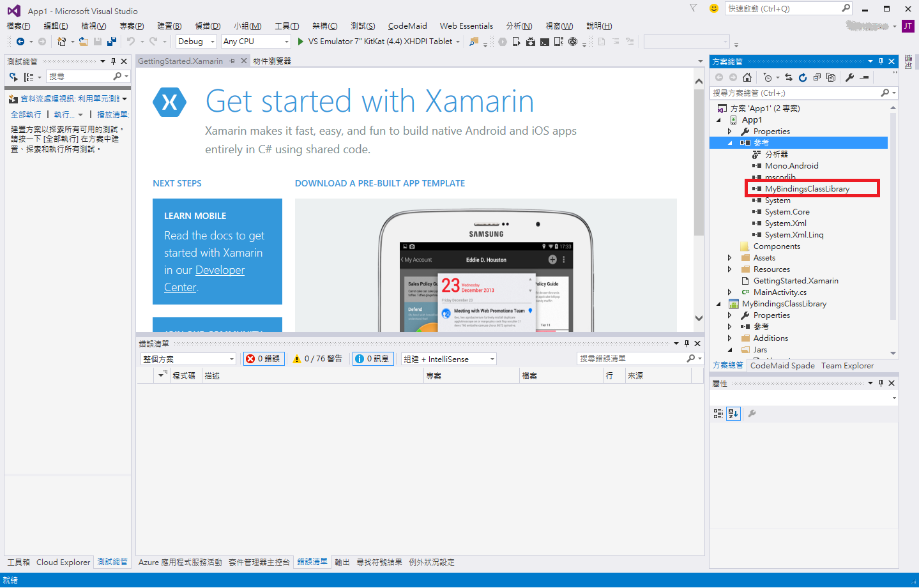Select MyBindingsClassLibrary reference under App1
Viewport: 919px width, 588px height.
coord(807,189)
